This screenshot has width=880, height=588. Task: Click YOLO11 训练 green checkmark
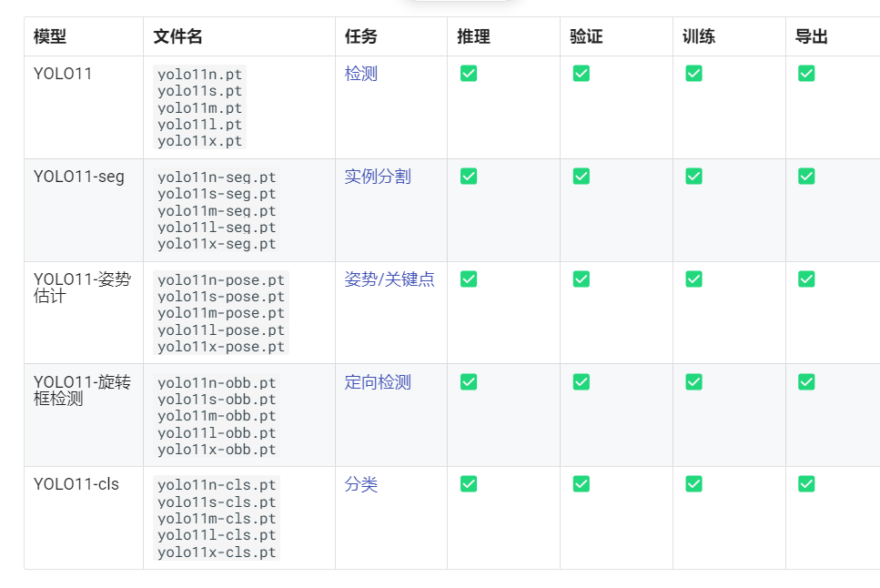pyautogui.click(x=694, y=74)
